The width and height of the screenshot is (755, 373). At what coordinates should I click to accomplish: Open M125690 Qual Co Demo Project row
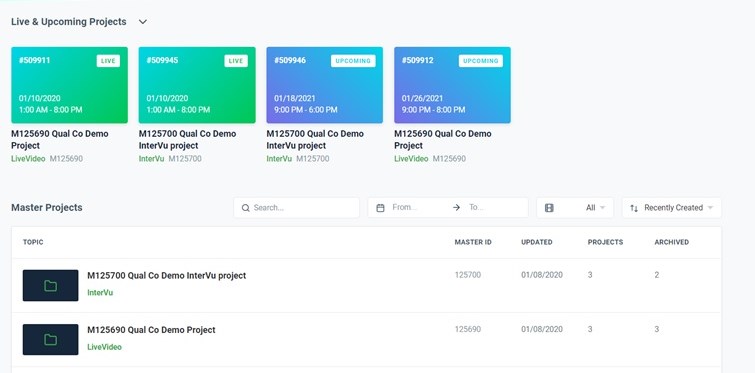[x=366, y=340]
